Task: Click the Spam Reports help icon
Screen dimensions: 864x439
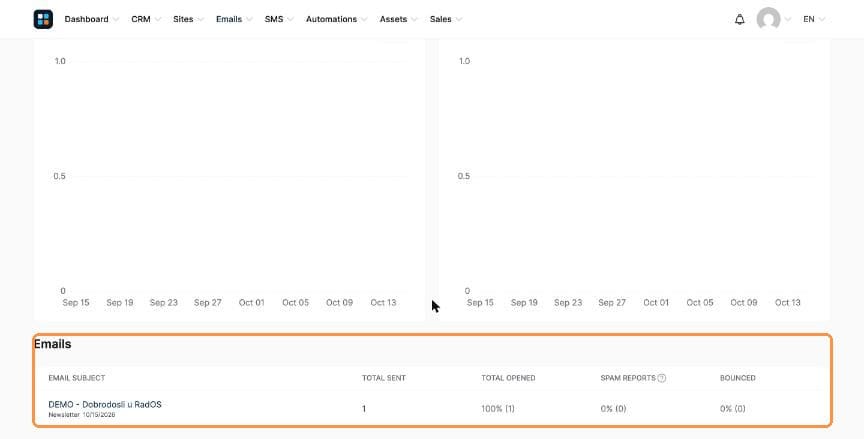Action: [x=662, y=378]
